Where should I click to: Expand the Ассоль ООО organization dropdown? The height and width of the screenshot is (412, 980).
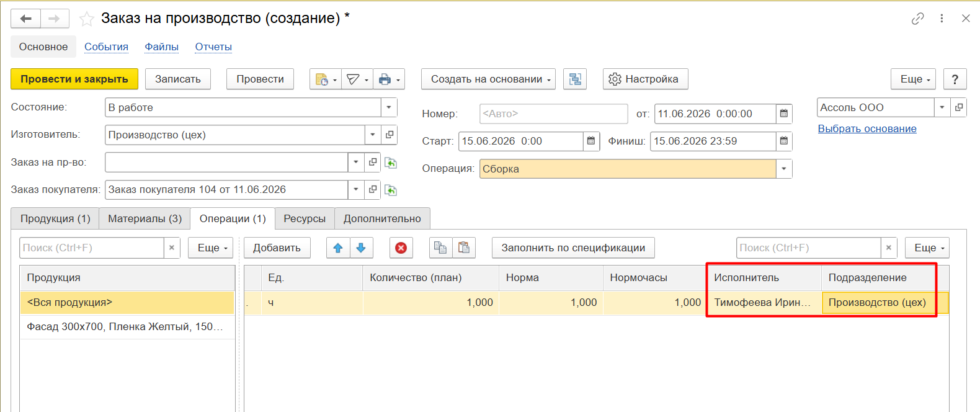tap(942, 107)
